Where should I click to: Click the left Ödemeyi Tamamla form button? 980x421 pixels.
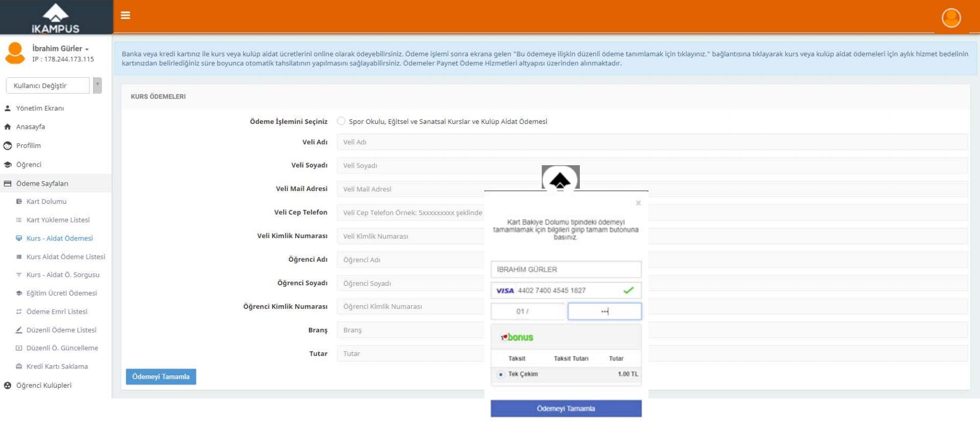tap(161, 376)
